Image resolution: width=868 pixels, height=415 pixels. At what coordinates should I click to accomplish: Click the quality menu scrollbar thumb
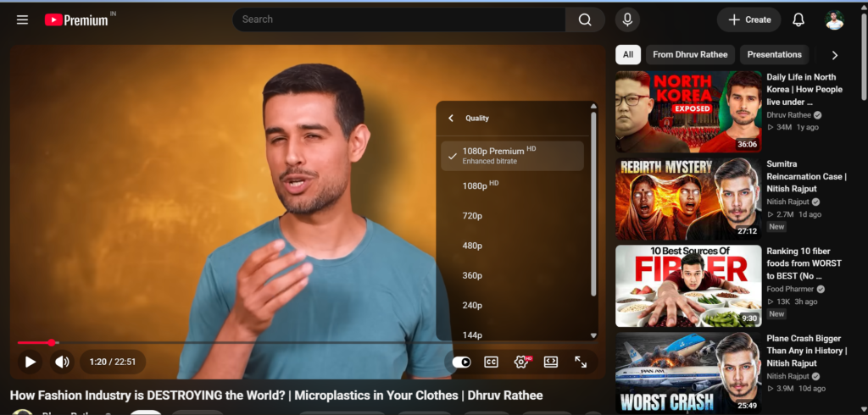[x=593, y=203]
